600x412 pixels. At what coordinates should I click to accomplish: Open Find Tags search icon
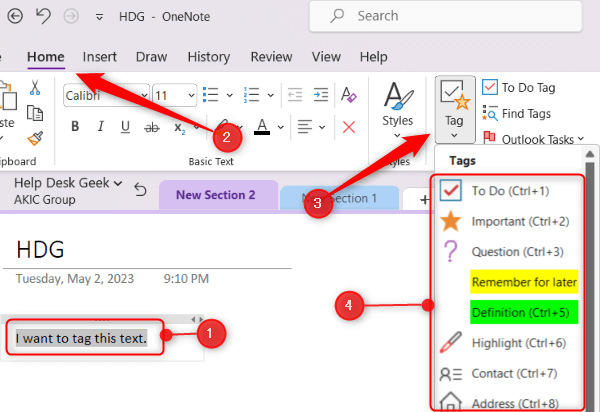(490, 114)
